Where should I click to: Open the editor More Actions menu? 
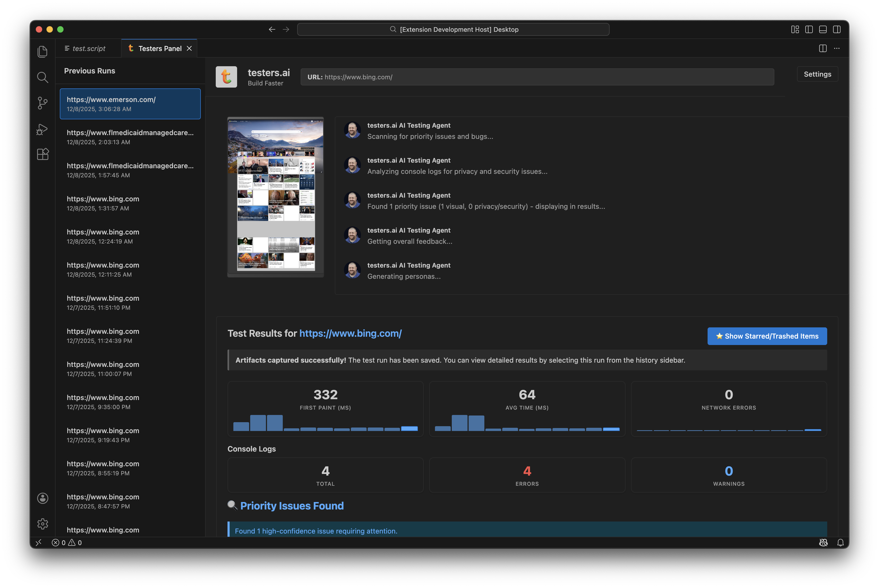pos(837,48)
